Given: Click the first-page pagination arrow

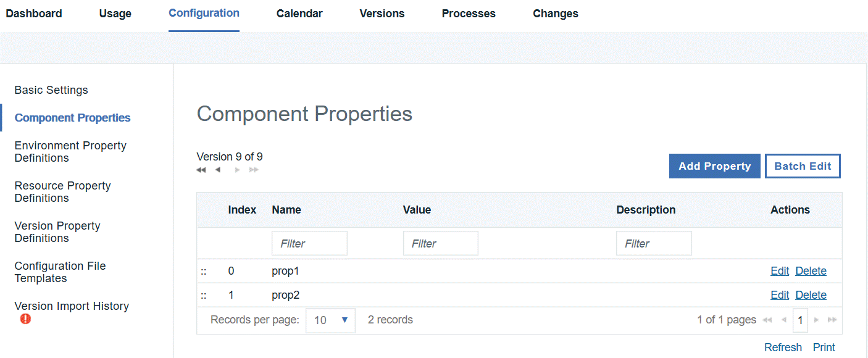Looking at the screenshot, I should click(x=767, y=320).
